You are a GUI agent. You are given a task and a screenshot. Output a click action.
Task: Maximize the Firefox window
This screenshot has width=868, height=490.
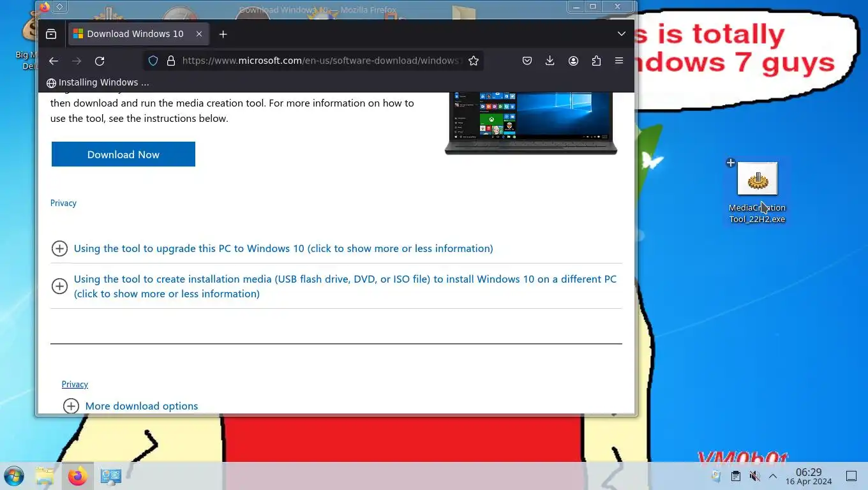pyautogui.click(x=593, y=7)
